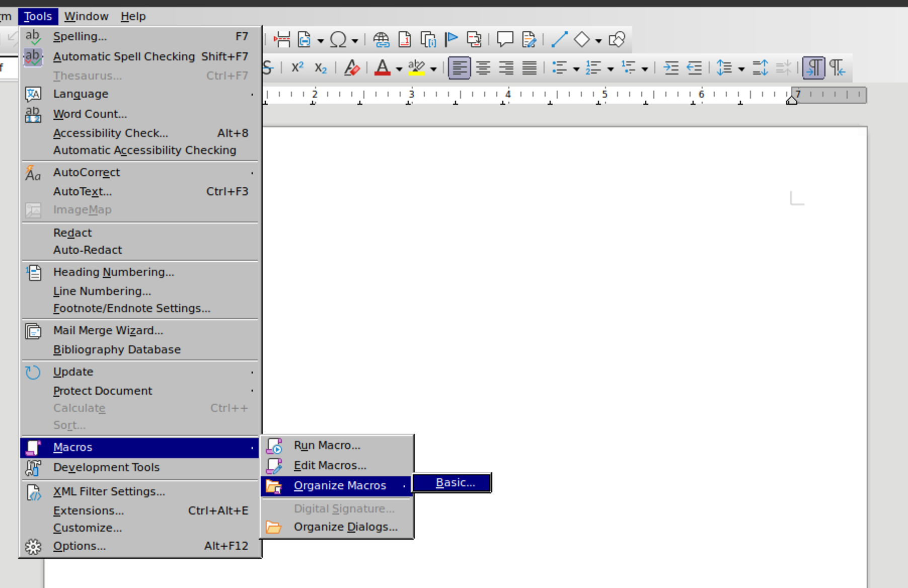The image size is (908, 588).
Task: Select the diamond Basic Shapes tool
Action: (582, 39)
